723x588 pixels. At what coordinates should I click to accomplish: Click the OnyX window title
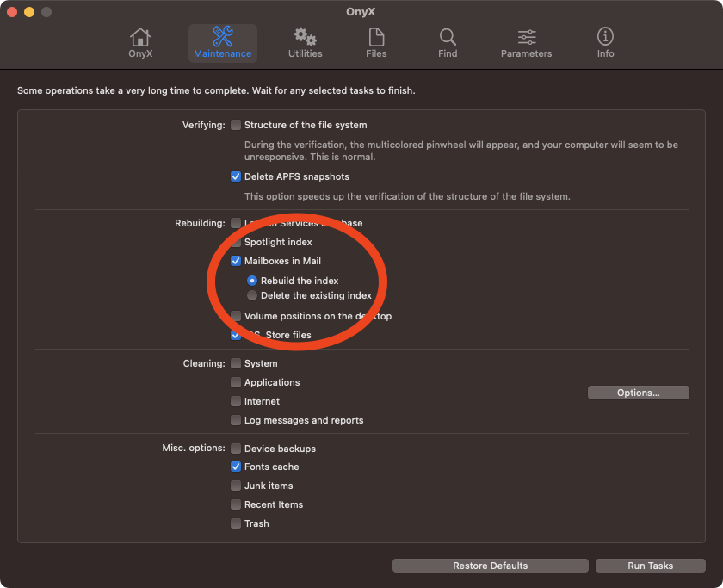[361, 12]
